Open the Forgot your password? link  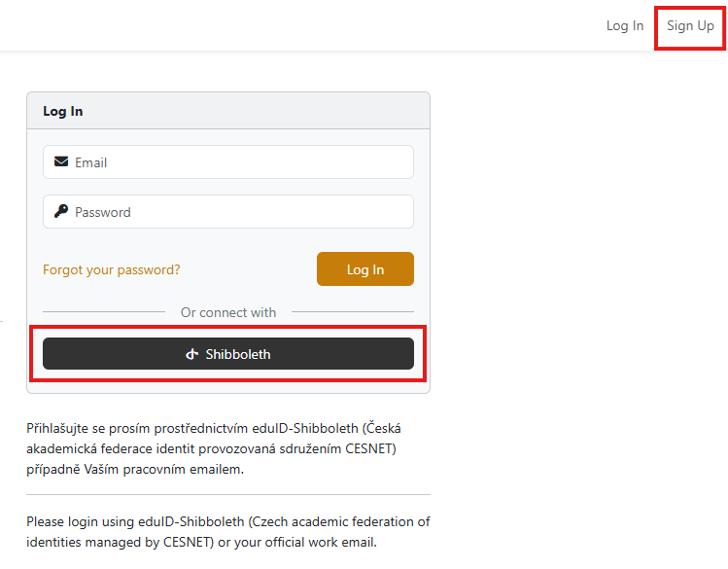112,269
